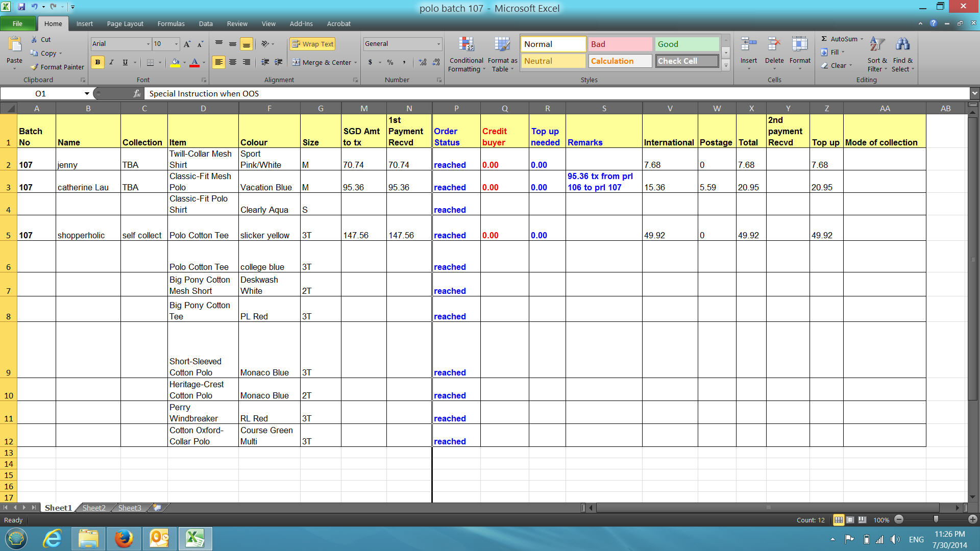The width and height of the screenshot is (980, 551).
Task: Open the File tab
Action: point(17,23)
